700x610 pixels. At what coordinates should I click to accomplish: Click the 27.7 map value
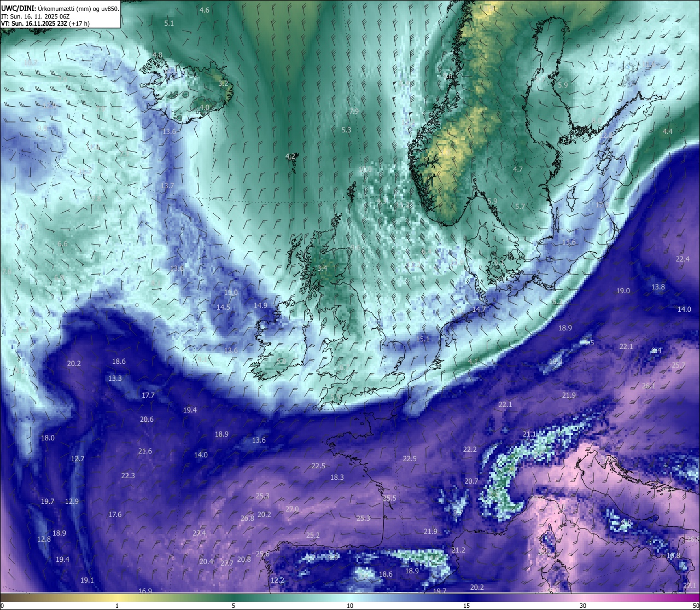point(227,563)
